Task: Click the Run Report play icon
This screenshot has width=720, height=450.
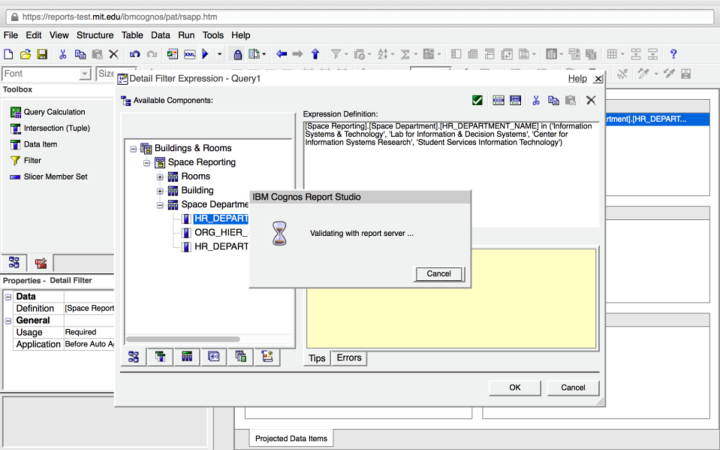Action: pyautogui.click(x=205, y=54)
